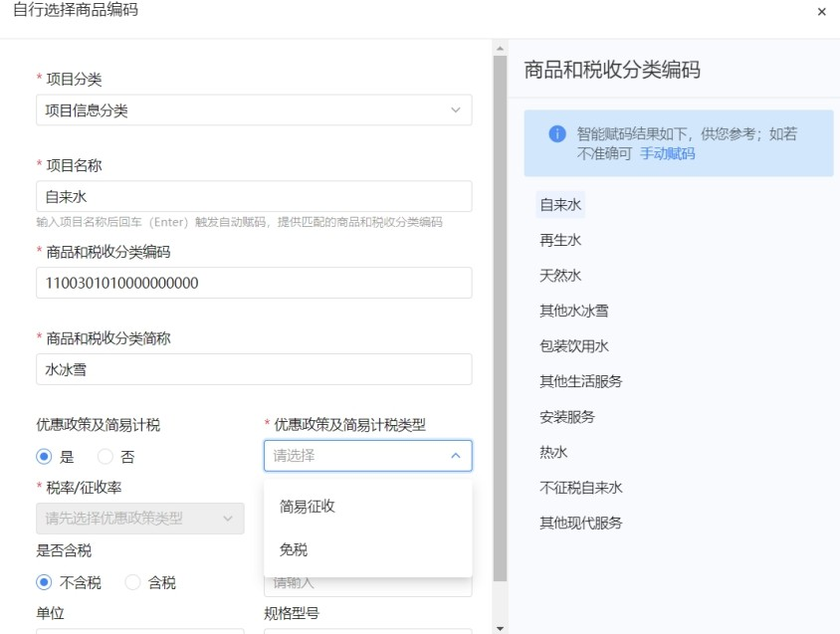The height and width of the screenshot is (634, 840).
Task: Click the vertical scrollbar thumb
Action: (x=500, y=318)
